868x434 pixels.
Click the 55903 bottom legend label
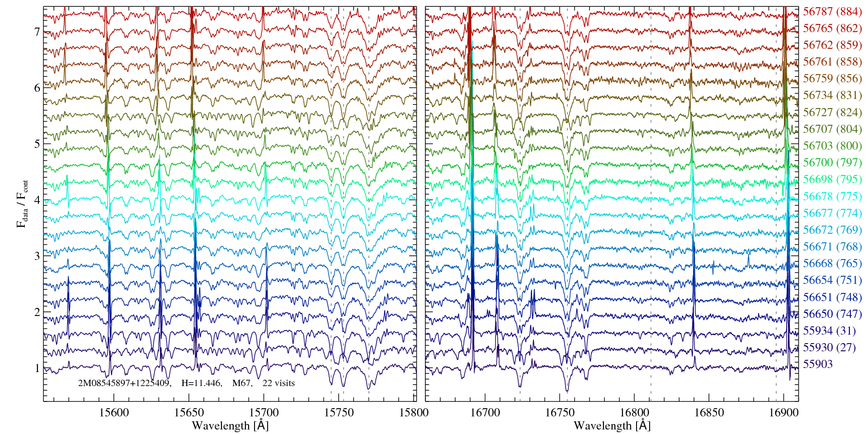coord(817,364)
